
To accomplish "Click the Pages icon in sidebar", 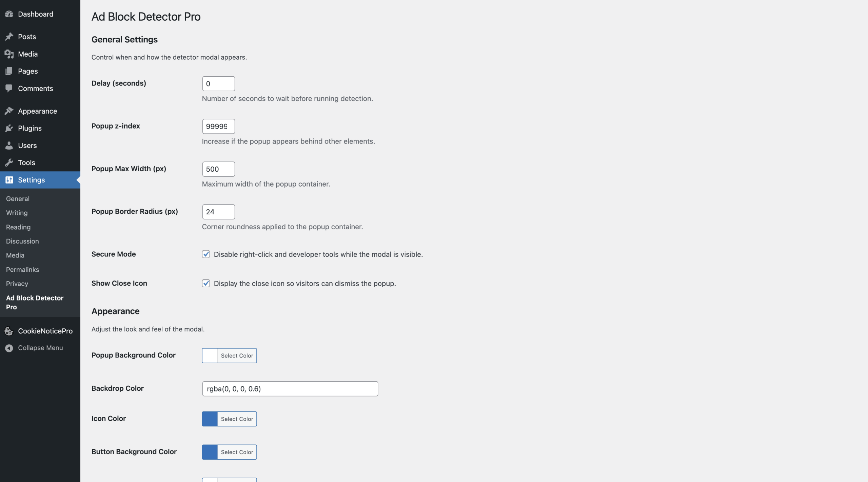I will (9, 71).
